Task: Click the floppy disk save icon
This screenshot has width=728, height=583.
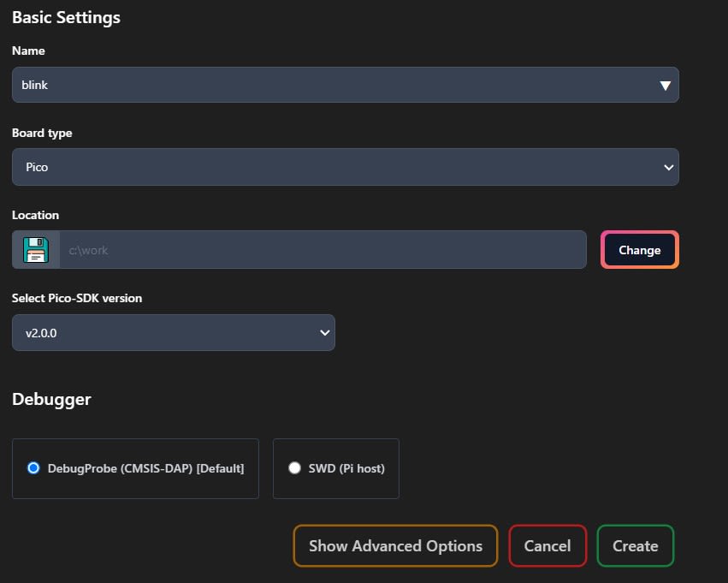Action: (36, 250)
